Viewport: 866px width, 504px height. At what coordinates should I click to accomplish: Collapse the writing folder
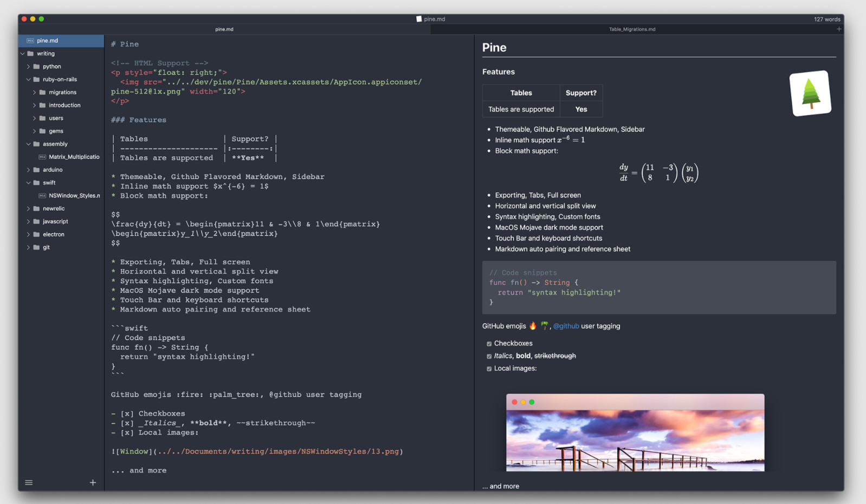[22, 54]
